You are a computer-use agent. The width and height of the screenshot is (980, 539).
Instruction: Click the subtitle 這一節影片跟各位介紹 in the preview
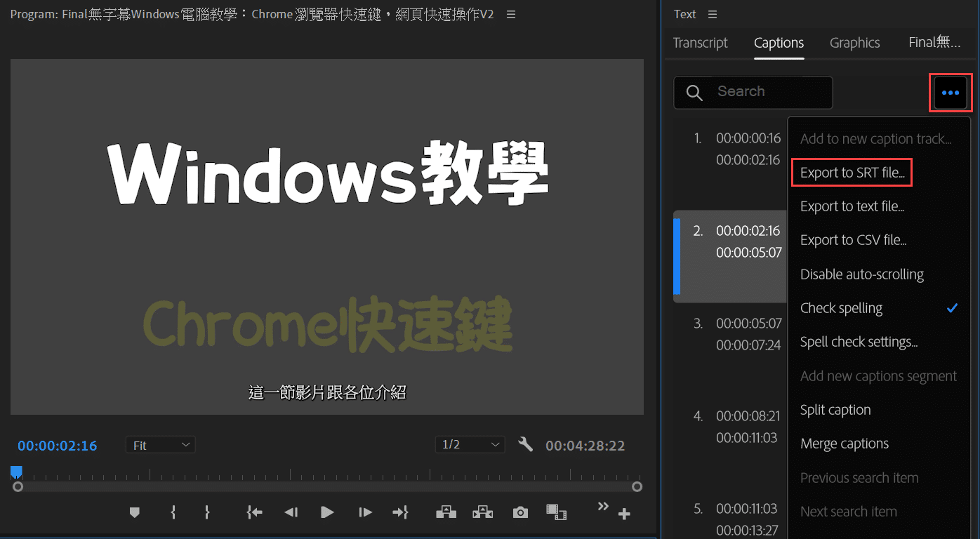327,392
